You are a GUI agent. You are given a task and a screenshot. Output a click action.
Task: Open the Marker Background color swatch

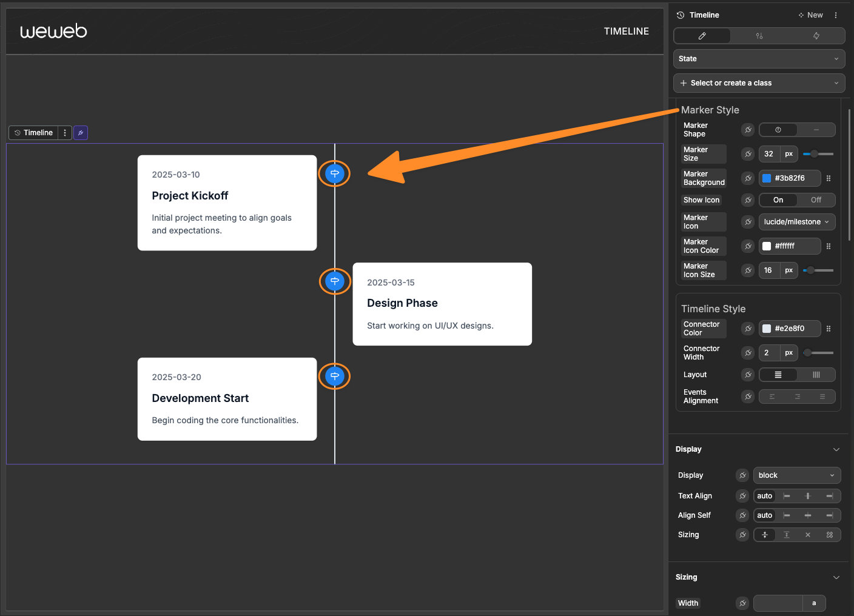(767, 178)
